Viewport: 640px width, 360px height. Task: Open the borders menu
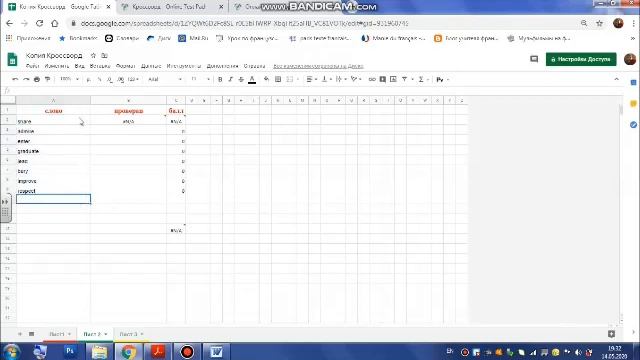pyautogui.click(x=278, y=79)
